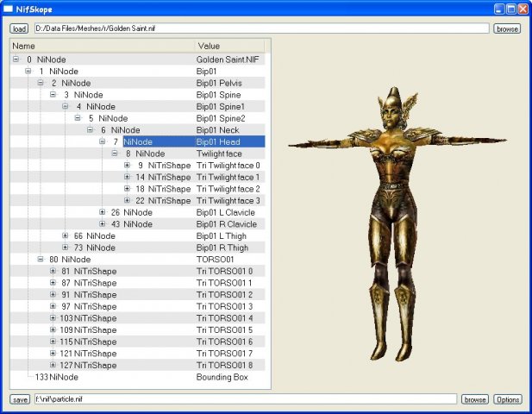Image resolution: width=532 pixels, height=414 pixels.
Task: Click the save button
Action: [x=19, y=399]
